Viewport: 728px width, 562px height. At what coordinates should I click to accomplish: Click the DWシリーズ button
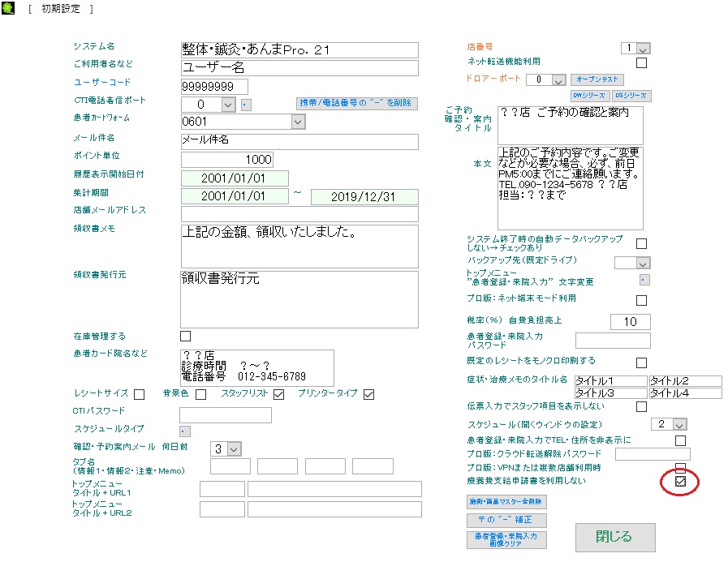point(588,96)
